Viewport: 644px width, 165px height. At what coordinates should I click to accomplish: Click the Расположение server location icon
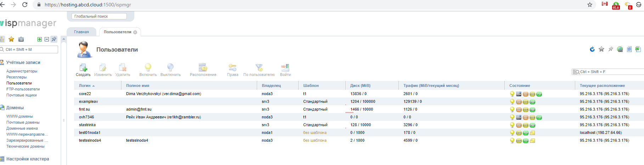coord(203,68)
